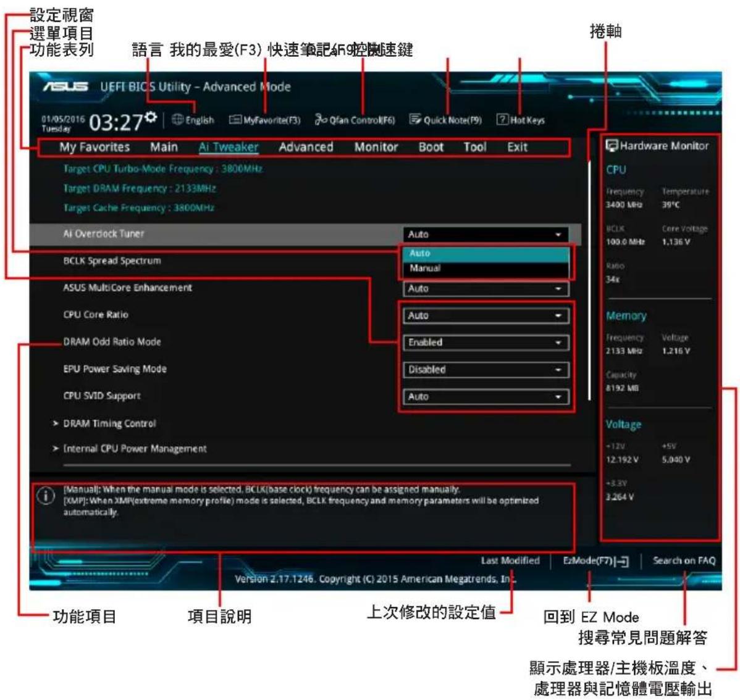Click the CPU frequency value 3400 MHz

tap(624, 205)
